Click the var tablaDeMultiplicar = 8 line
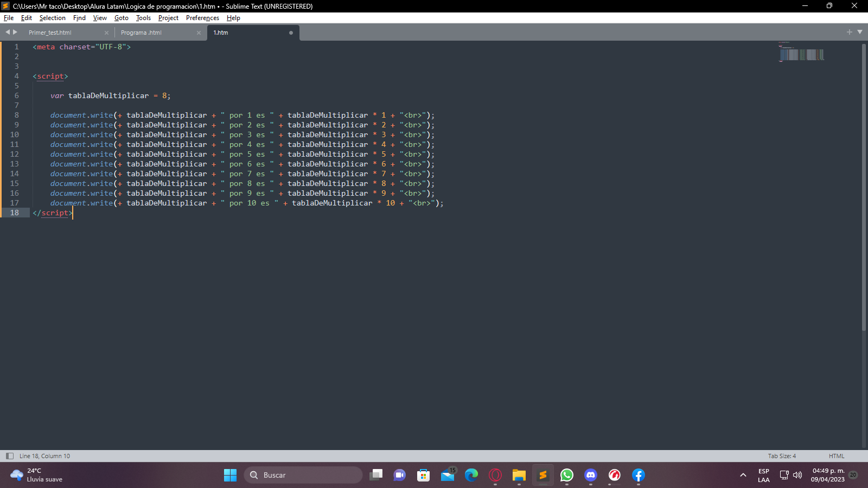 coord(110,95)
